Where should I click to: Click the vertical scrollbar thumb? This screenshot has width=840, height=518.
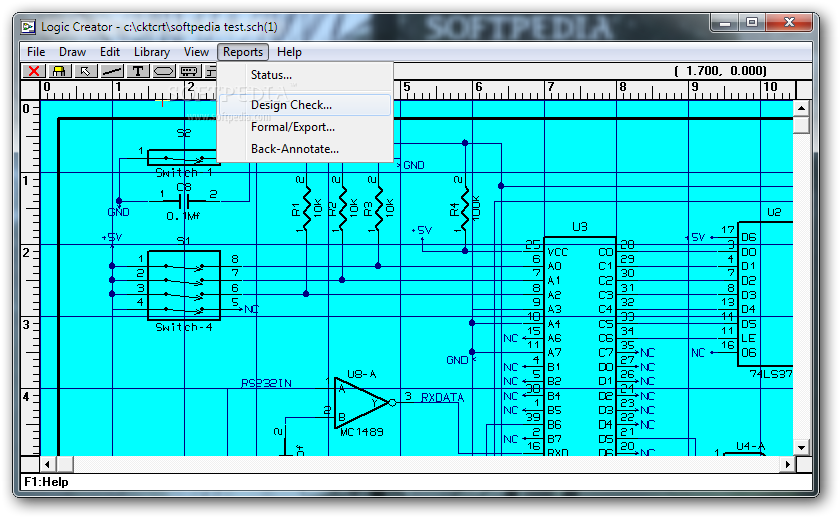[x=801, y=125]
